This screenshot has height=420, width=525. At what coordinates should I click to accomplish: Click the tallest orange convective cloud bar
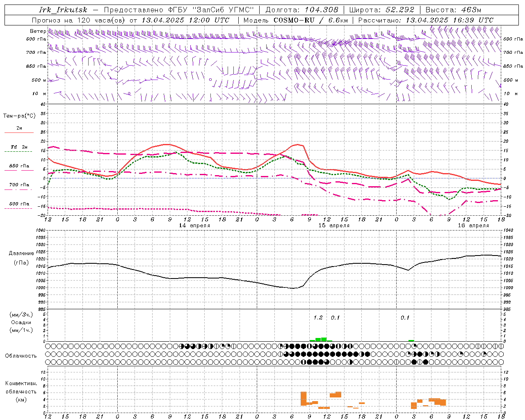pos(304,399)
